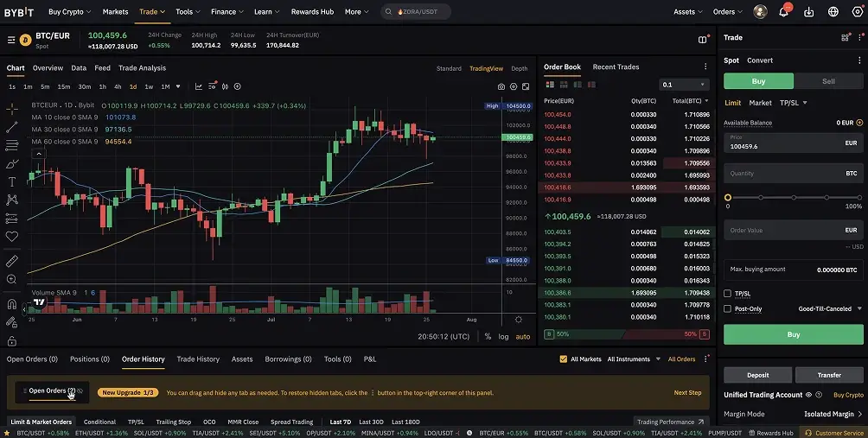The image size is (868, 438).
Task: Open Good-Till-Canceled dropdown
Action: coord(830,308)
